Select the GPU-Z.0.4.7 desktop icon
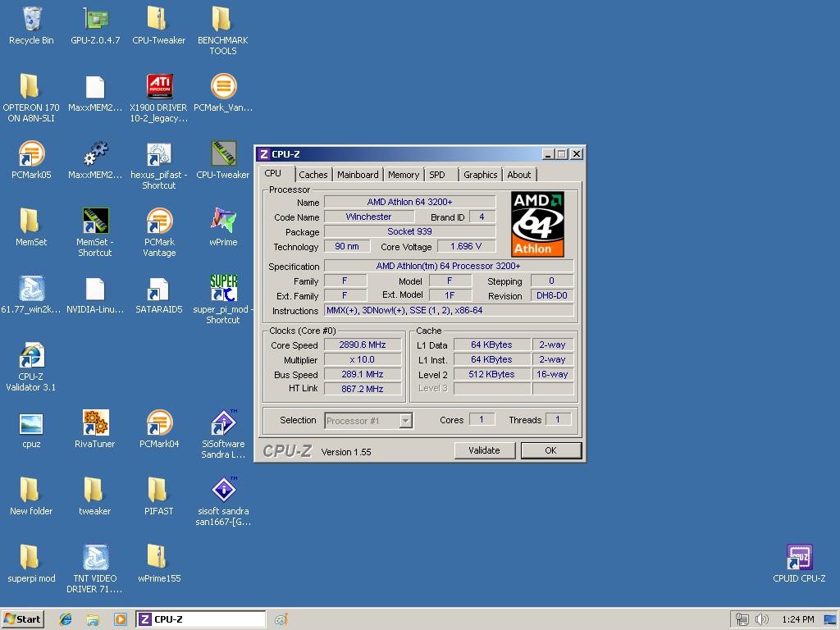The width and height of the screenshot is (840, 630). pos(95,20)
